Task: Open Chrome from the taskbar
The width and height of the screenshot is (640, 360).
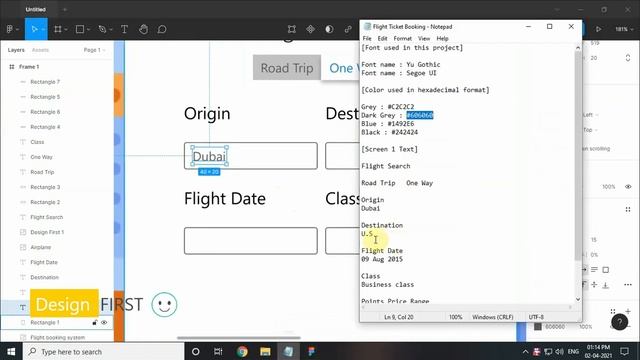Action: point(242,351)
